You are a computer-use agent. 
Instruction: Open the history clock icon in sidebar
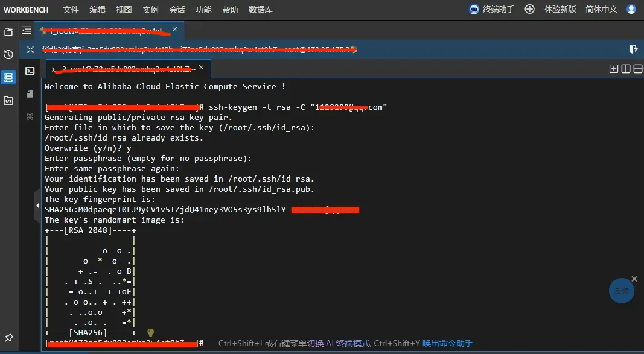[x=8, y=55]
